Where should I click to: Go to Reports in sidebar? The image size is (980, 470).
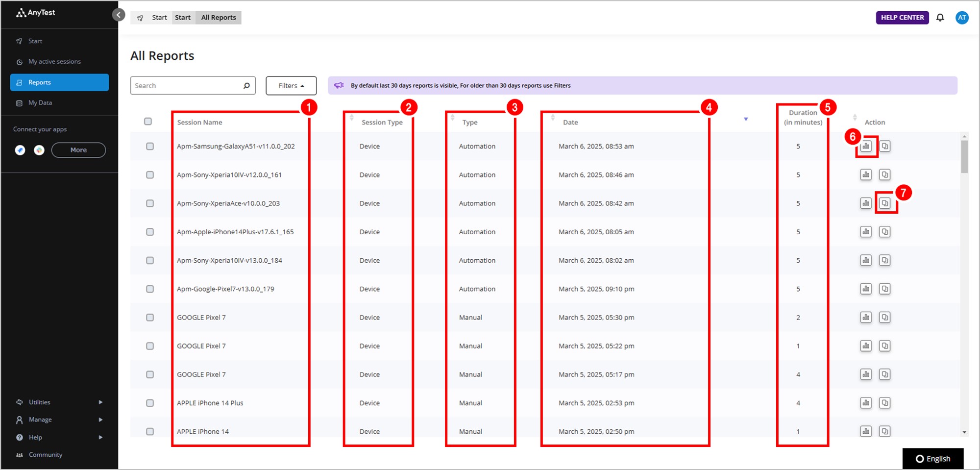tap(59, 82)
